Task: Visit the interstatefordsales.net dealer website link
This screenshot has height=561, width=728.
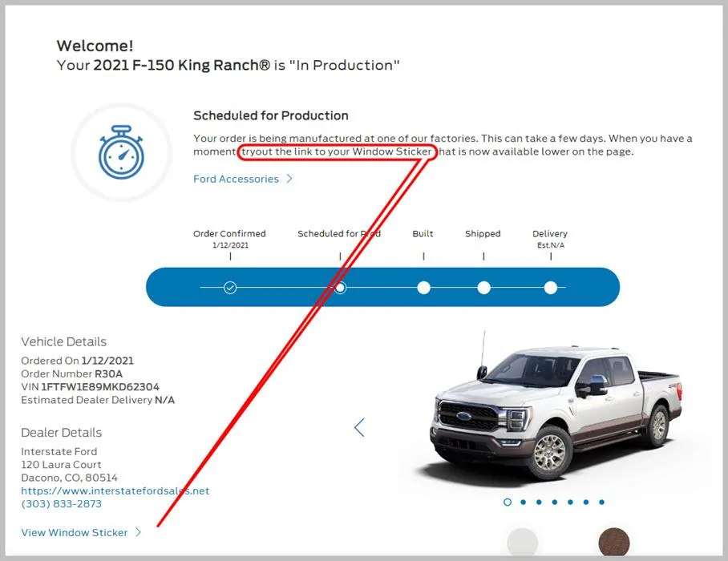Action: 115,490
